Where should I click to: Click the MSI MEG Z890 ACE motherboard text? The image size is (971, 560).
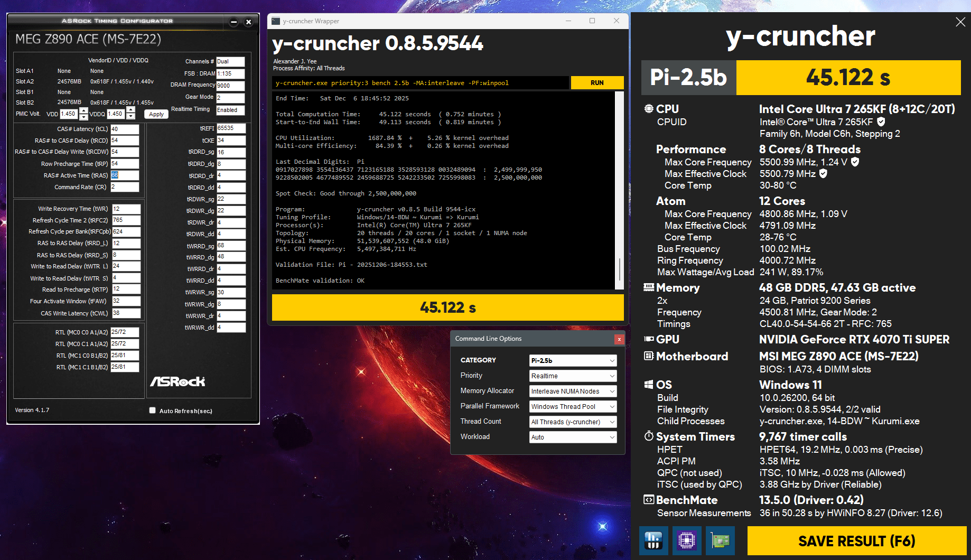coord(839,356)
